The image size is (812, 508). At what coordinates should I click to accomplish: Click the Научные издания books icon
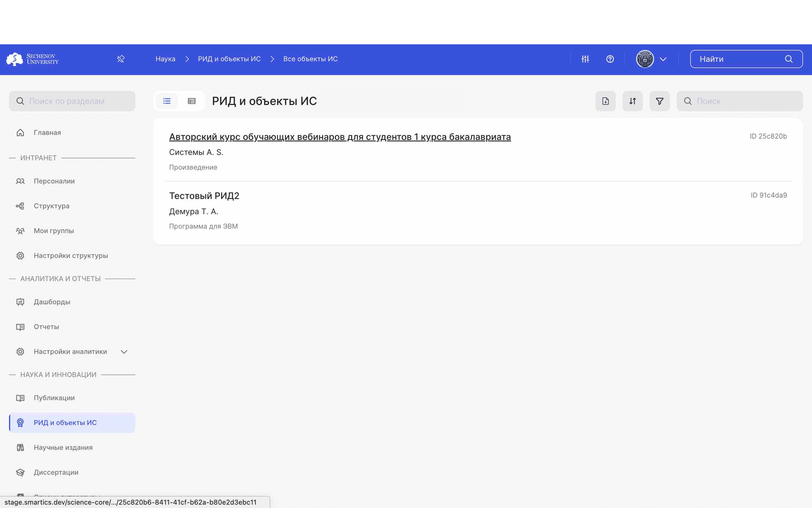coord(20,448)
